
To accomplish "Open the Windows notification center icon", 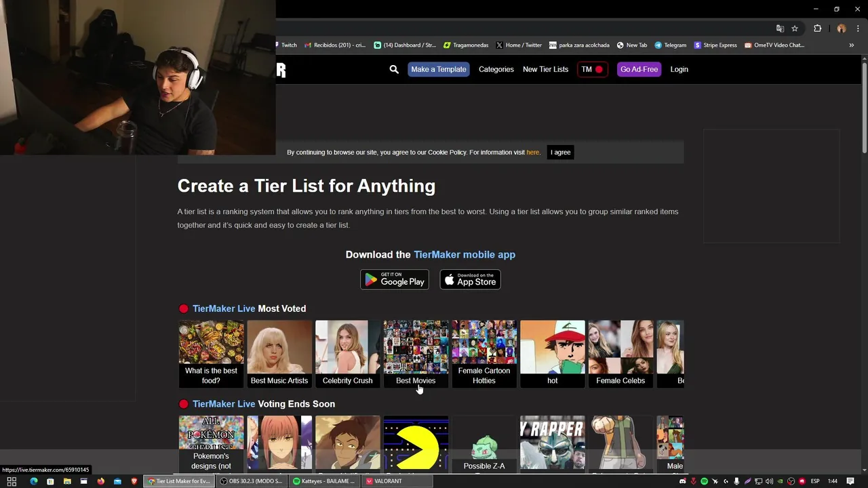I will (850, 481).
